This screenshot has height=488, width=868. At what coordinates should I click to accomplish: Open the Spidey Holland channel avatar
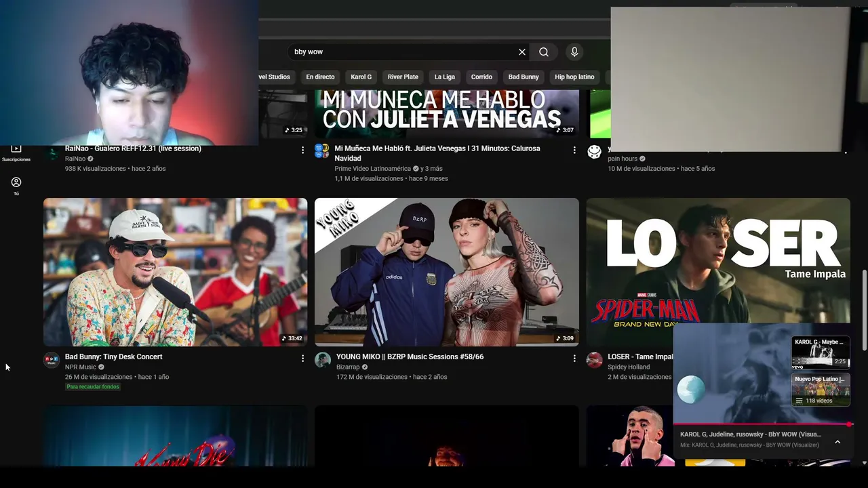[594, 360]
